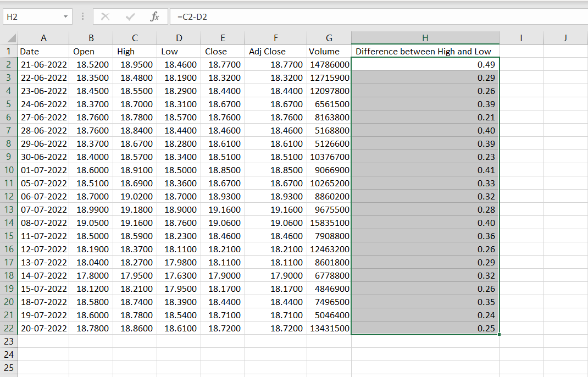This screenshot has width=588, height=377.
Task: Select column header G for Volume
Action: (329, 38)
